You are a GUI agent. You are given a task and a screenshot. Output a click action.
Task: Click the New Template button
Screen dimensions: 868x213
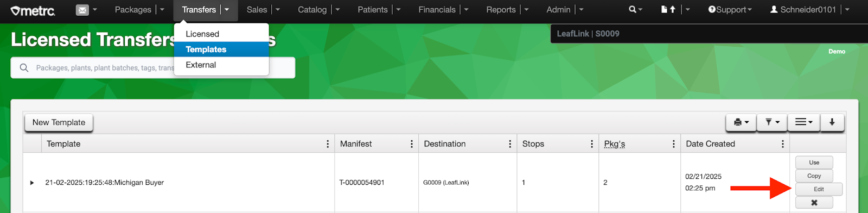pyautogui.click(x=59, y=123)
